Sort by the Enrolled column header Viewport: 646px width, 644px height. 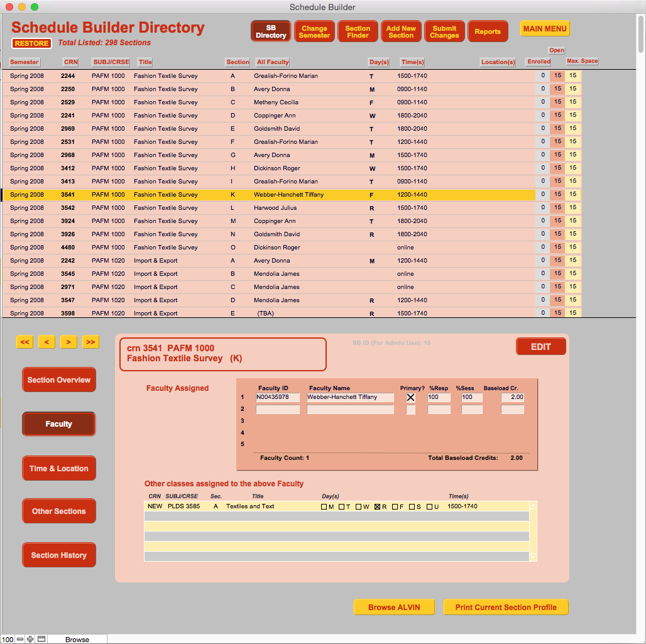tap(539, 62)
